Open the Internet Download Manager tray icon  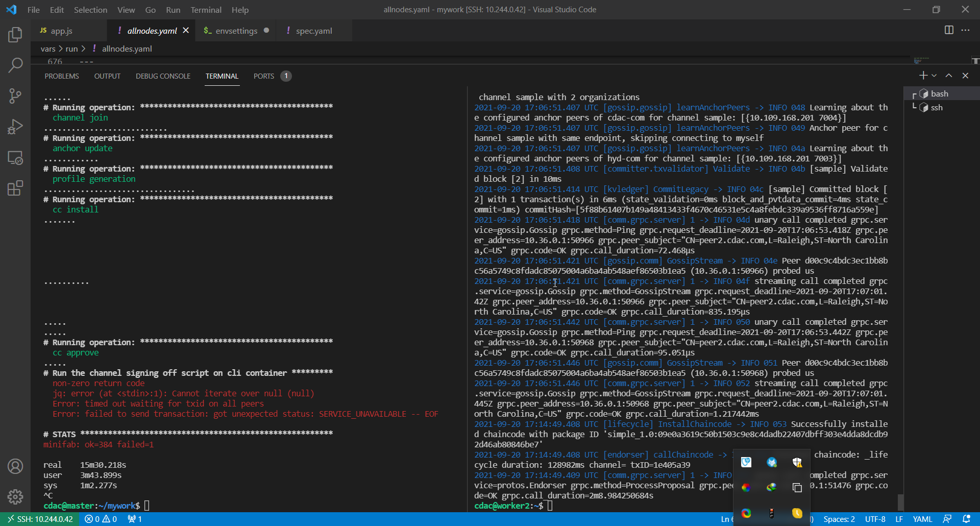click(772, 488)
